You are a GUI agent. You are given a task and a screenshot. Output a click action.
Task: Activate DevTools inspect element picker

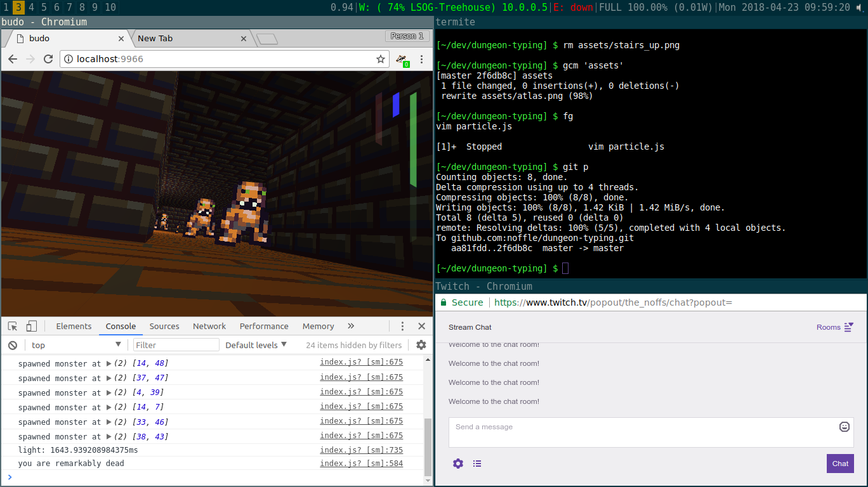(x=13, y=327)
